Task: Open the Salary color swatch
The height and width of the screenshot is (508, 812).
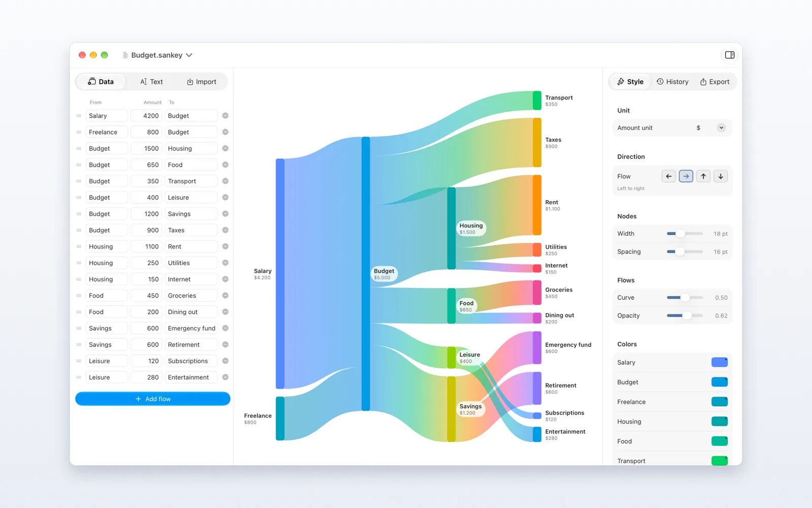Action: pyautogui.click(x=720, y=362)
